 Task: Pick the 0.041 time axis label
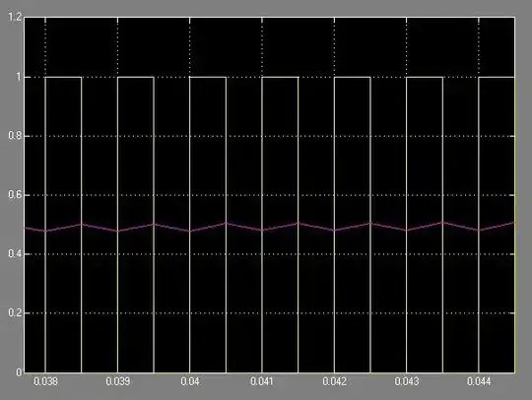[x=262, y=381]
